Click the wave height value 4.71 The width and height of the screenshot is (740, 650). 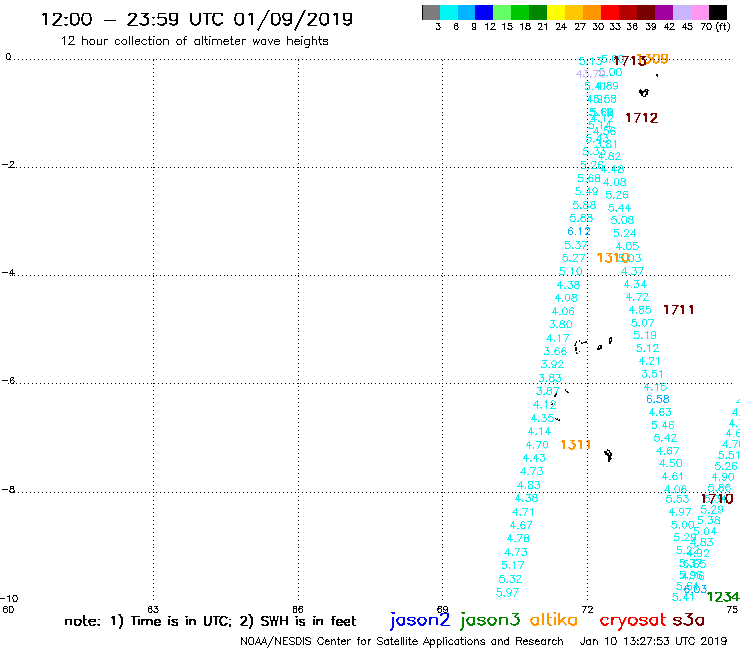point(523,512)
